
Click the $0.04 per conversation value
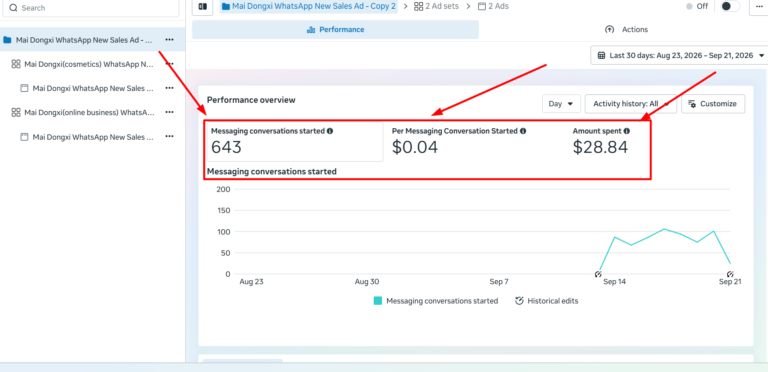point(415,147)
